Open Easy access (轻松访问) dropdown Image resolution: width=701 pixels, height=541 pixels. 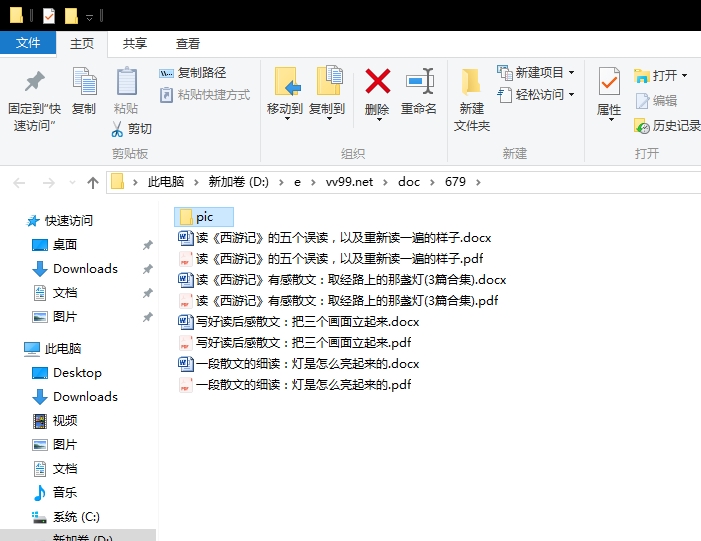coord(536,95)
